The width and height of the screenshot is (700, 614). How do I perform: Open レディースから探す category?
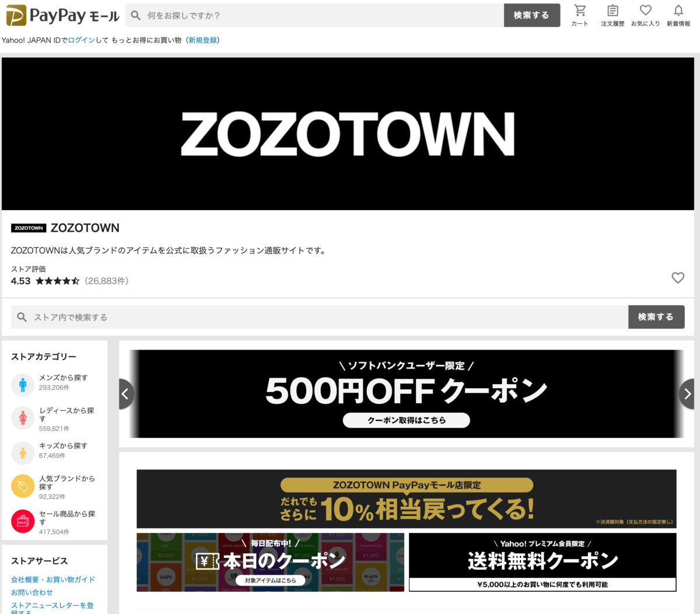66,414
